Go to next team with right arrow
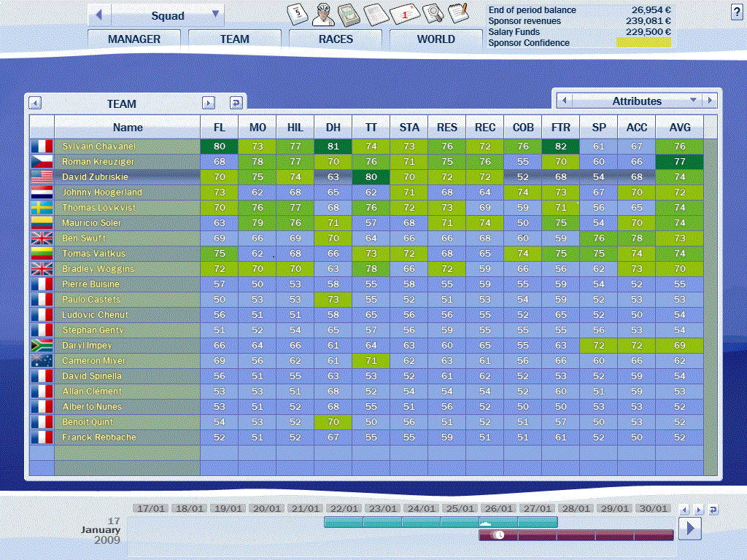 click(x=209, y=104)
